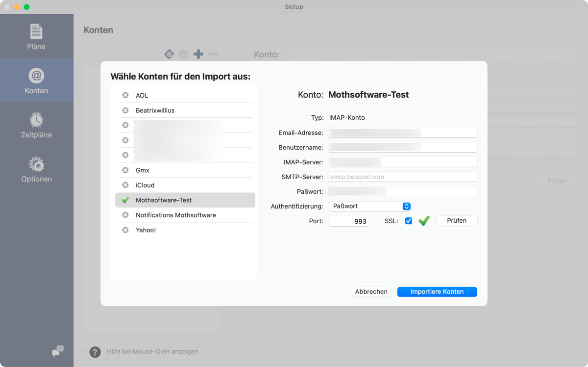Toggle import status icon for AOL
The height and width of the screenshot is (367, 588).
coord(125,95)
